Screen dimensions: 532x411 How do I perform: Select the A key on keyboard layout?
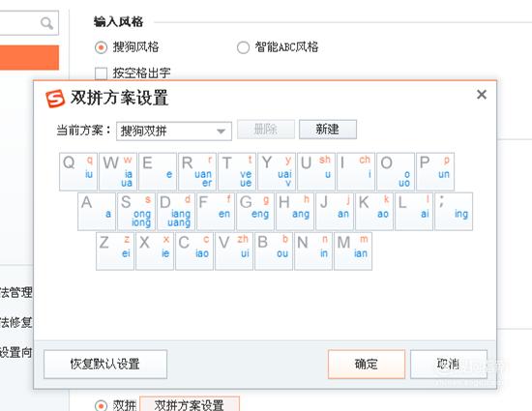point(97,212)
